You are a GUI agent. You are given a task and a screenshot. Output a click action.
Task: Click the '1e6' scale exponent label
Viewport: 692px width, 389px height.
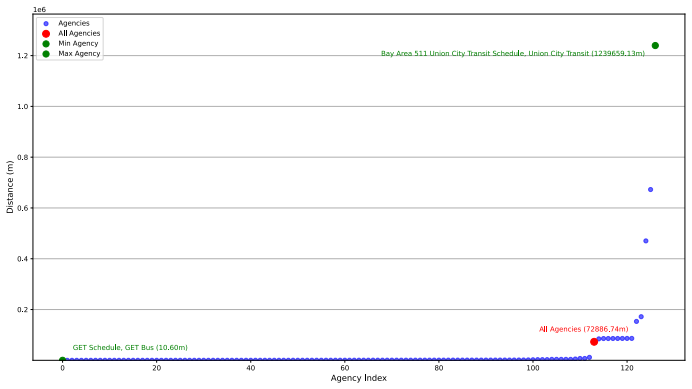pyautogui.click(x=40, y=10)
